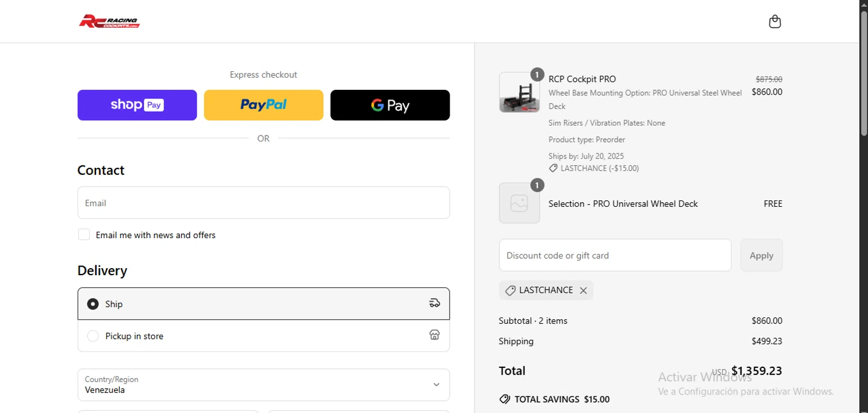Click the placeholder image for Wheel Deck
The width and height of the screenshot is (868, 413).
519,203
